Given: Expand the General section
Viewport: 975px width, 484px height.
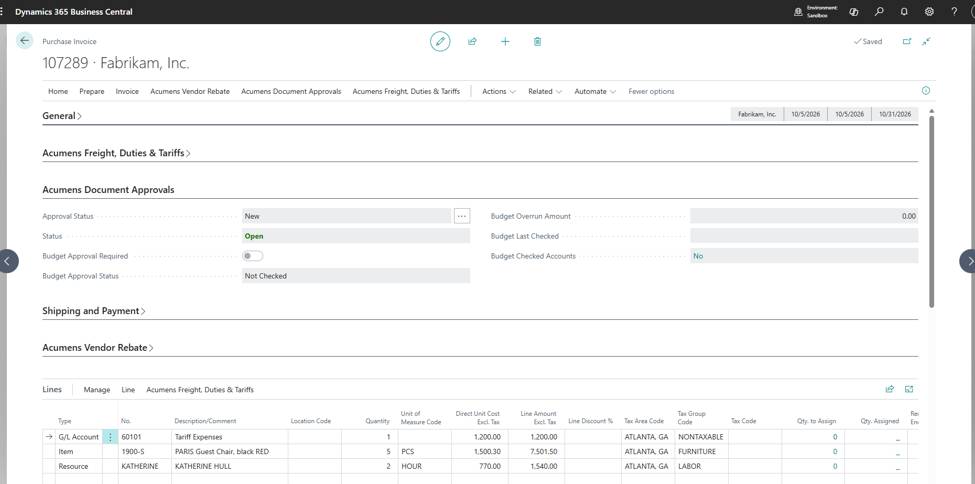Looking at the screenshot, I should 62,116.
